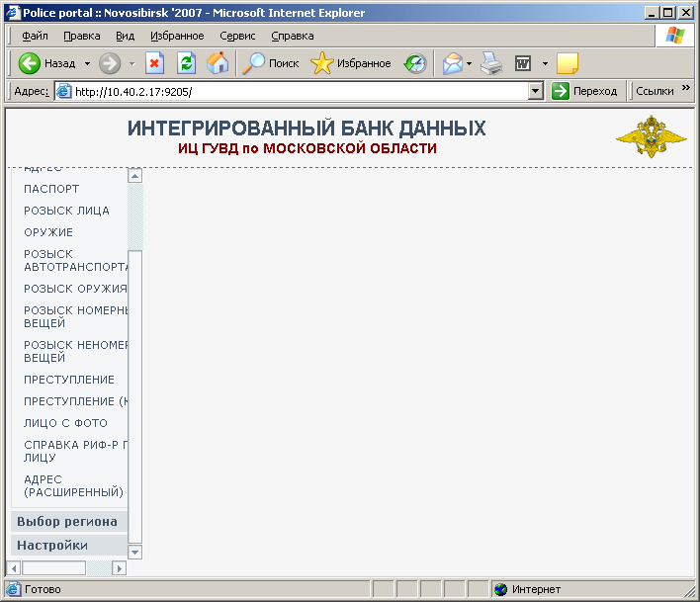Select РОЗЫСК ОРУЖИЯ link
This screenshot has width=700, height=602.
[x=75, y=289]
